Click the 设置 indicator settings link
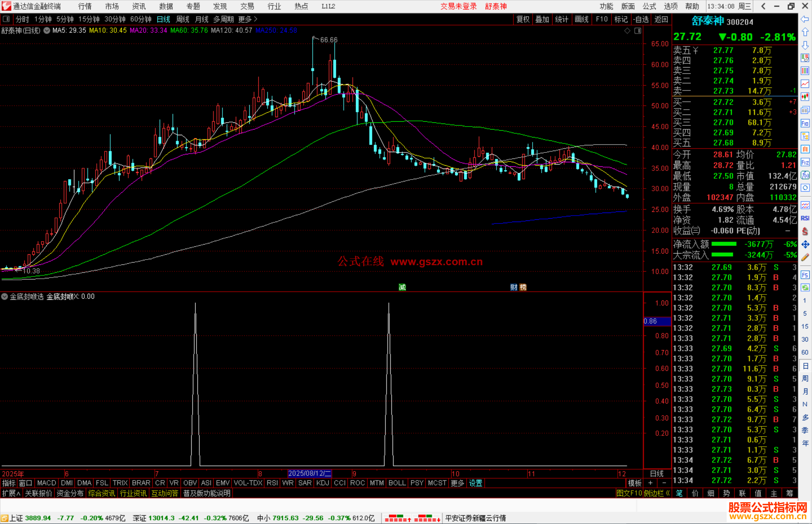 (476, 483)
